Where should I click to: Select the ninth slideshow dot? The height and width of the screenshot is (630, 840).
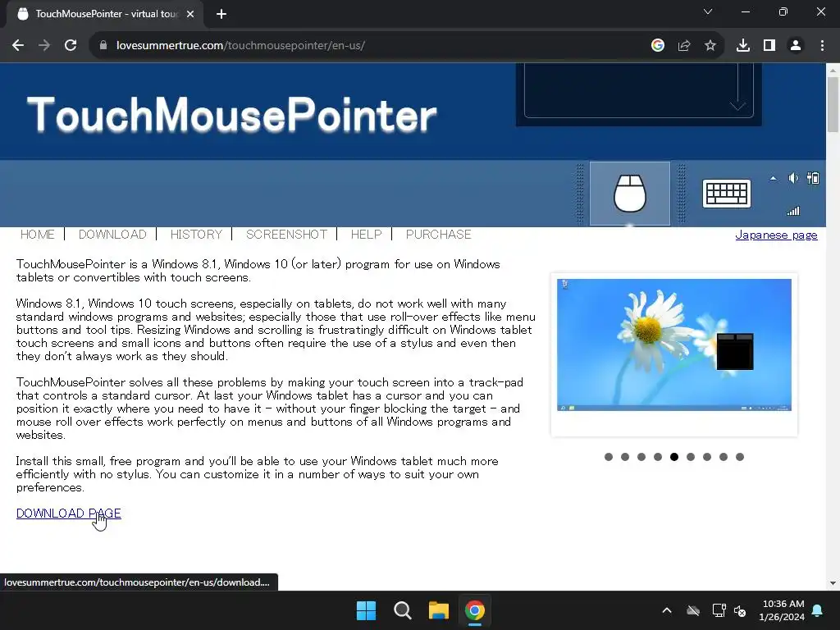tap(740, 457)
